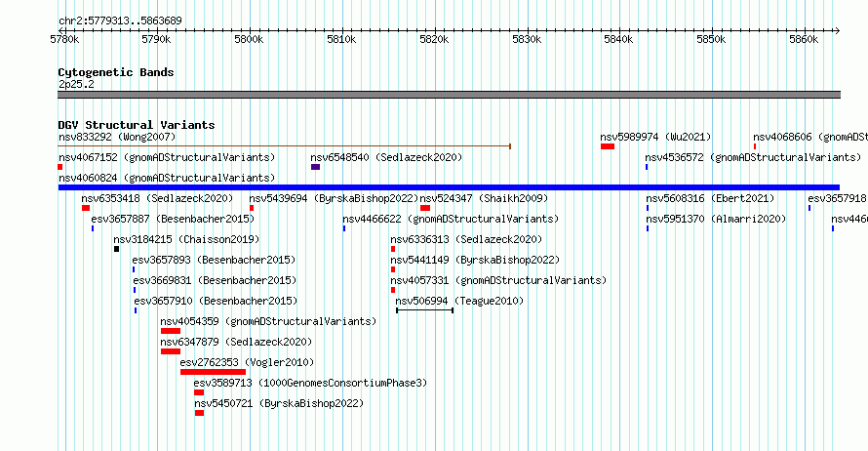
Task: Select red bar under nsv6347879
Action: [171, 351]
